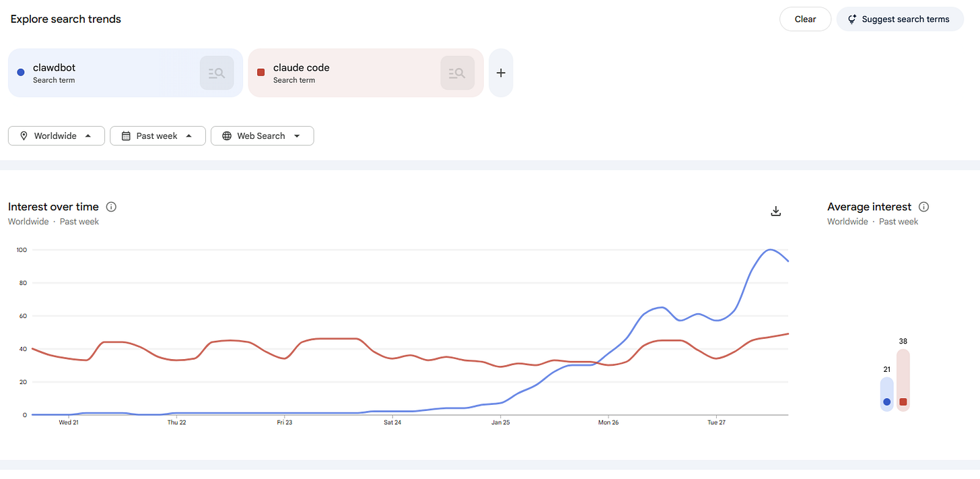Open Suggest search terms
The width and height of the screenshot is (980, 479).
(x=900, y=19)
